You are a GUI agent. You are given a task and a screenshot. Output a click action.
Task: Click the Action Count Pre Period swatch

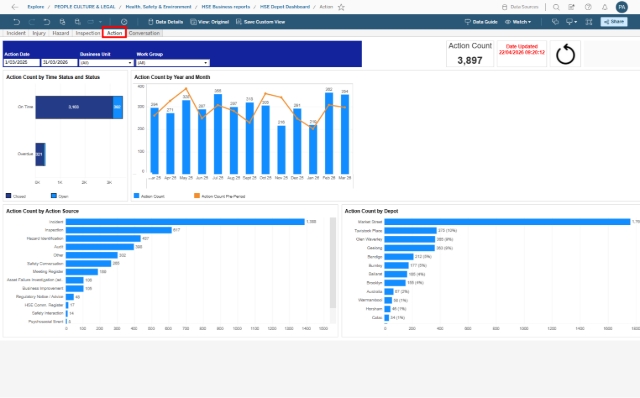coord(197,196)
